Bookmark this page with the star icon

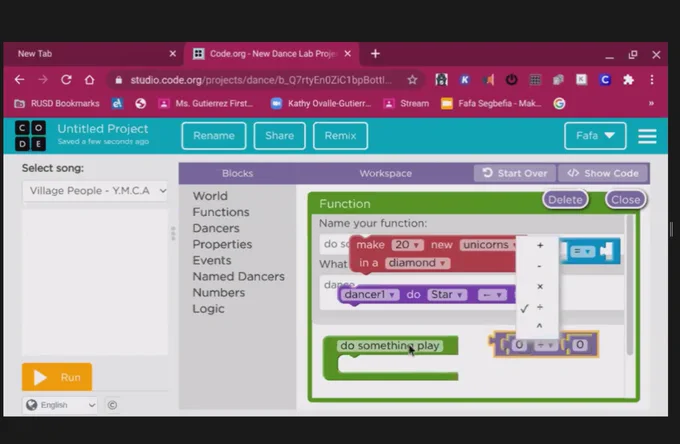click(x=412, y=80)
